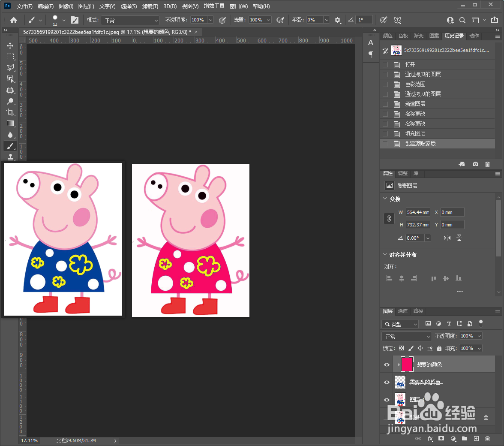Open layer blend mode dropdown

click(x=407, y=336)
